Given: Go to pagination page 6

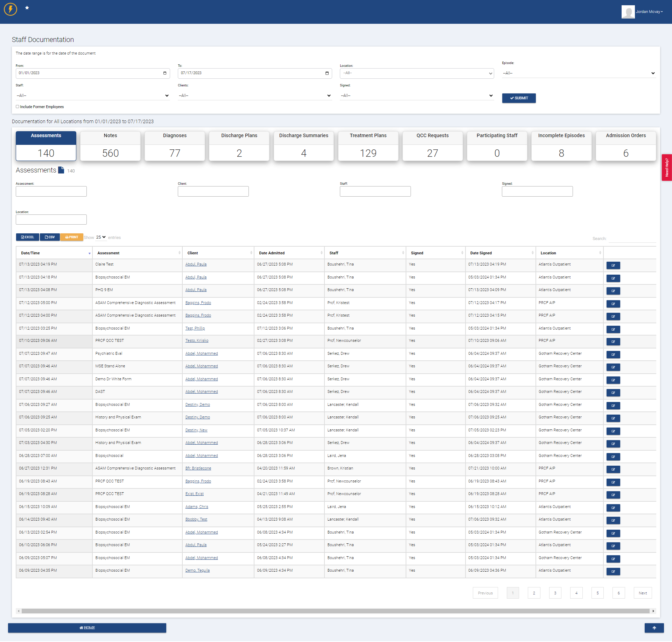Looking at the screenshot, I should pyautogui.click(x=618, y=593).
